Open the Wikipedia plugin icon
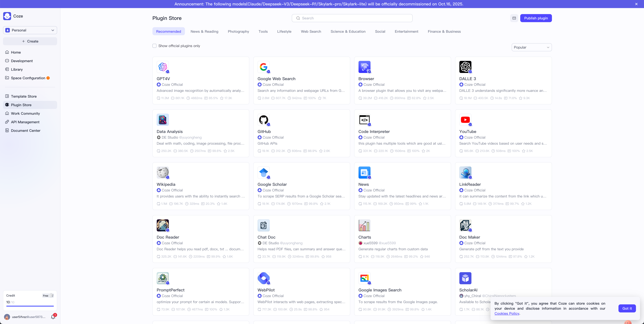 pyautogui.click(x=163, y=172)
